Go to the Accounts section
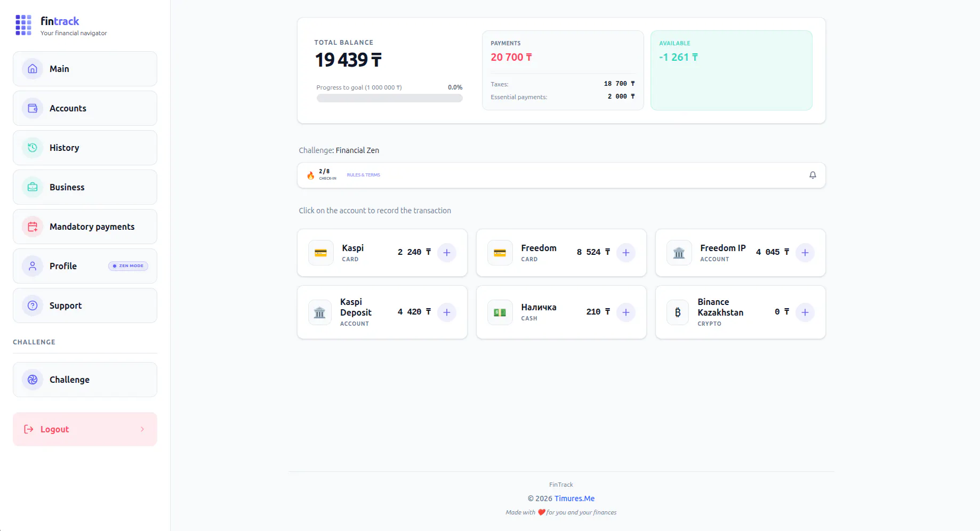 (85, 108)
